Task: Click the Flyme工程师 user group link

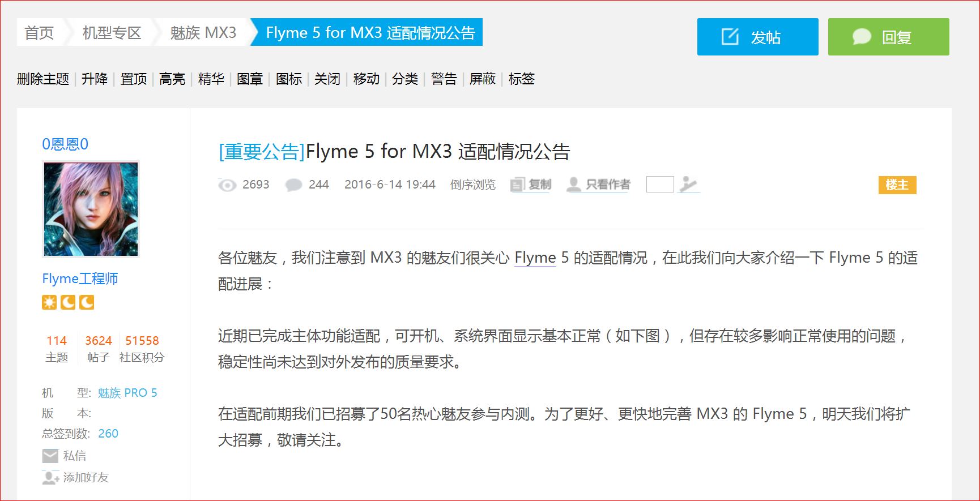Action: pos(80,279)
